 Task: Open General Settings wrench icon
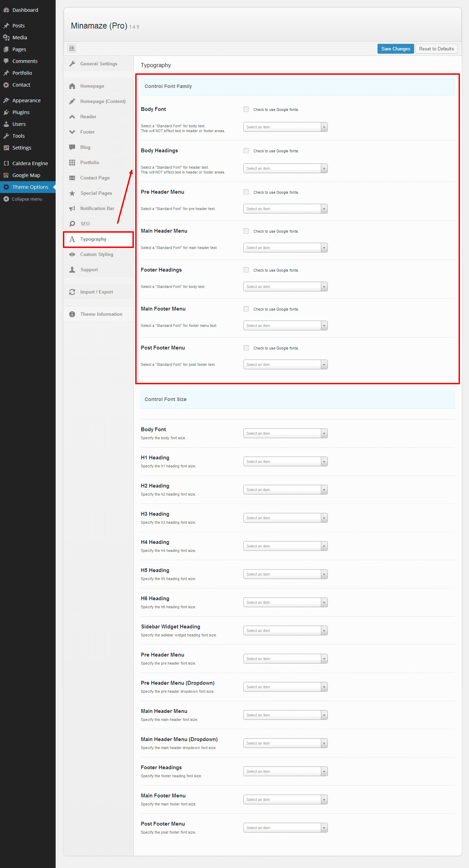point(72,64)
